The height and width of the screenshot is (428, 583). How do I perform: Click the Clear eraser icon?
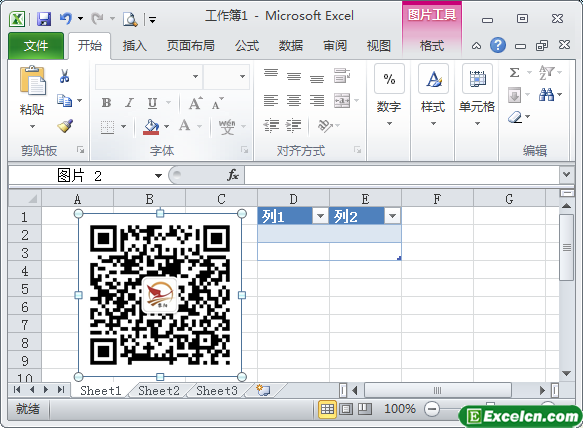pyautogui.click(x=515, y=118)
